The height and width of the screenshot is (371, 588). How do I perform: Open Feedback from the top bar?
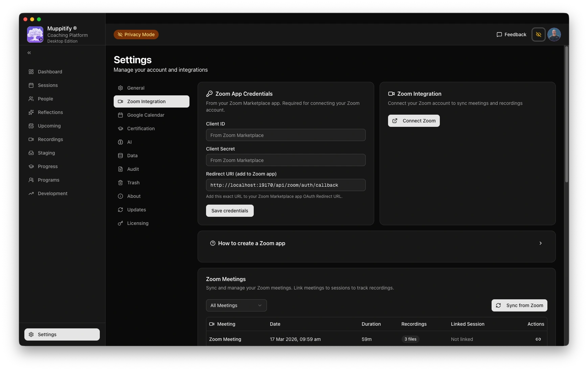511,34
